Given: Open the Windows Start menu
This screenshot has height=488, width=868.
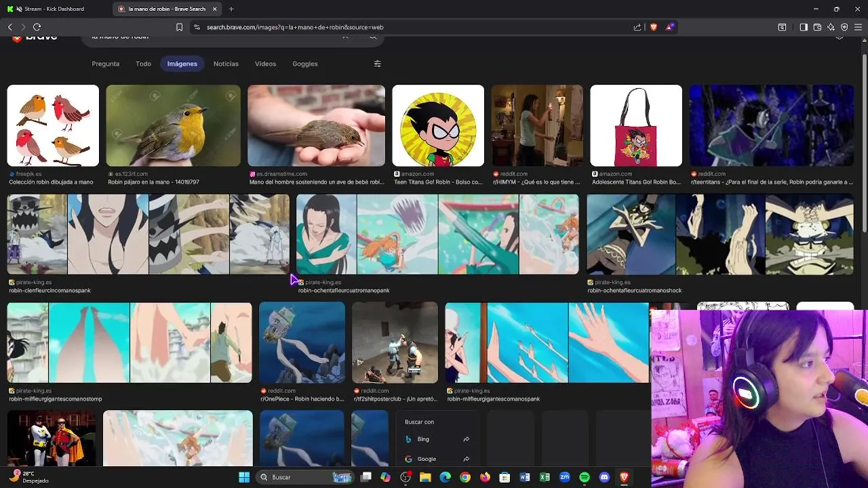Looking at the screenshot, I should 244,477.
